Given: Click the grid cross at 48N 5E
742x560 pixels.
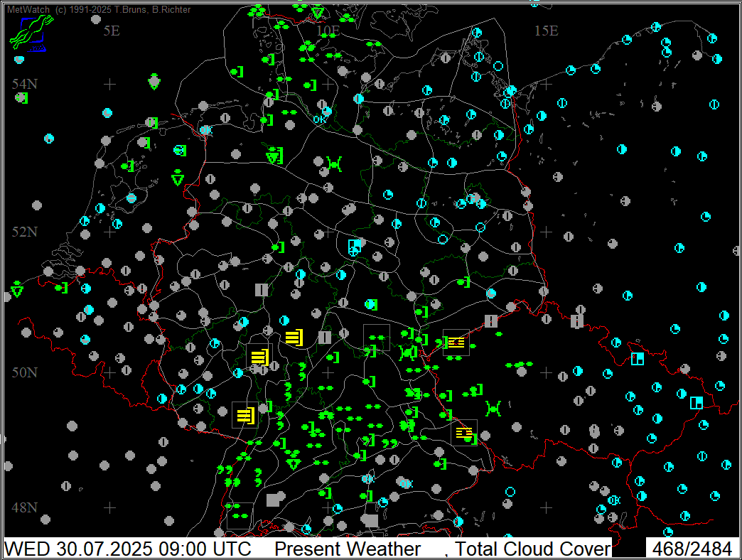Looking at the screenshot, I should pyautogui.click(x=109, y=507).
